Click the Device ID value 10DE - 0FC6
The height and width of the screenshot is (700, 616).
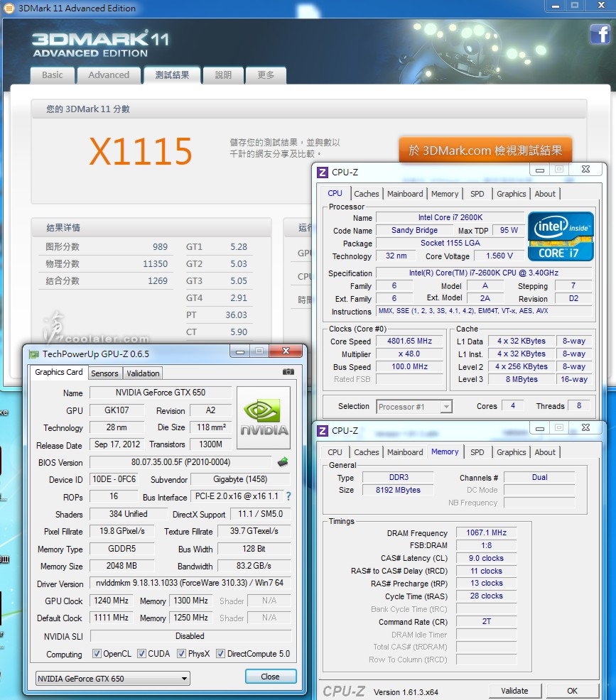(114, 479)
